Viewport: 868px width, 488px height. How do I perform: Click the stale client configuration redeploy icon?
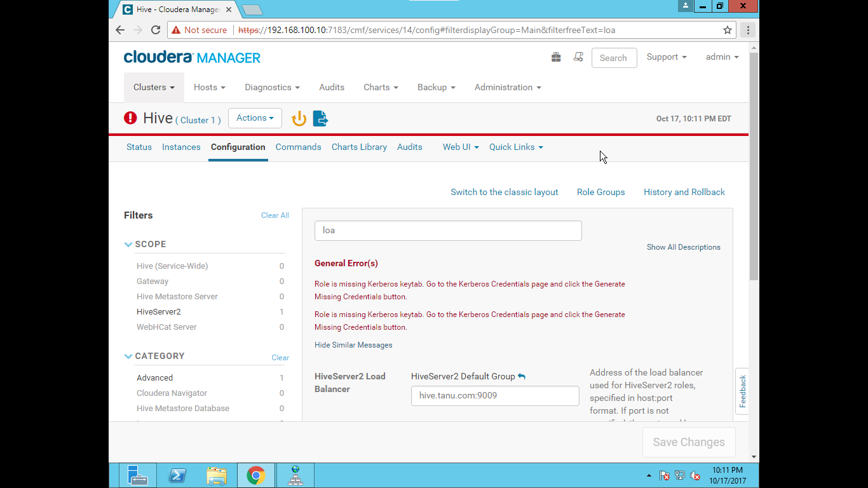[x=320, y=118]
